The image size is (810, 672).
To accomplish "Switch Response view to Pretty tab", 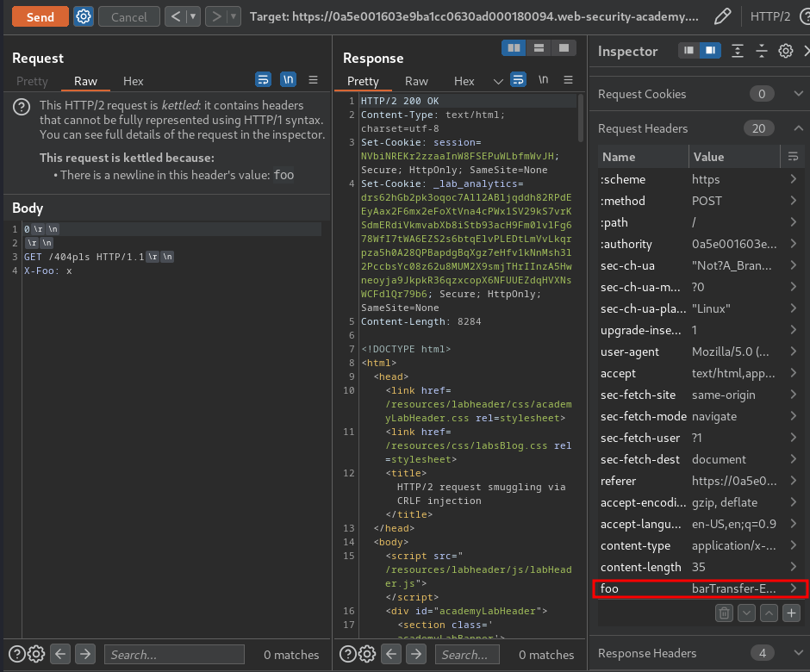I will click(x=363, y=81).
